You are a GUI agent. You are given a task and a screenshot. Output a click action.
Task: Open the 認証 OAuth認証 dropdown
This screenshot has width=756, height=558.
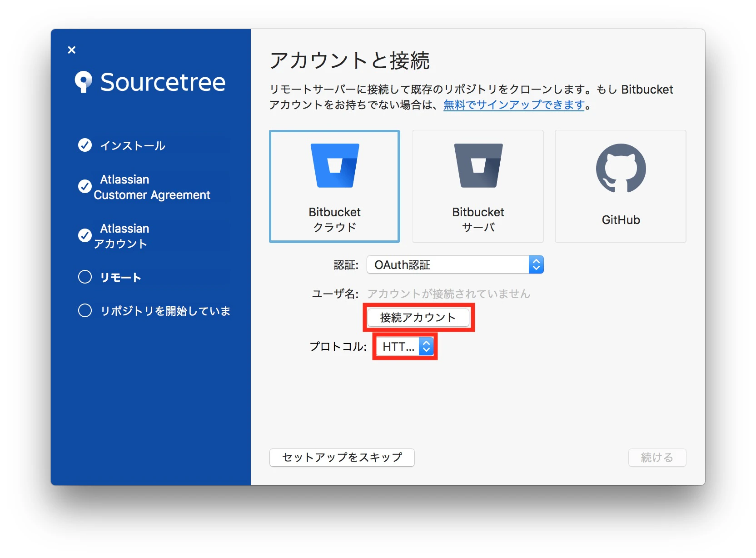coord(455,264)
